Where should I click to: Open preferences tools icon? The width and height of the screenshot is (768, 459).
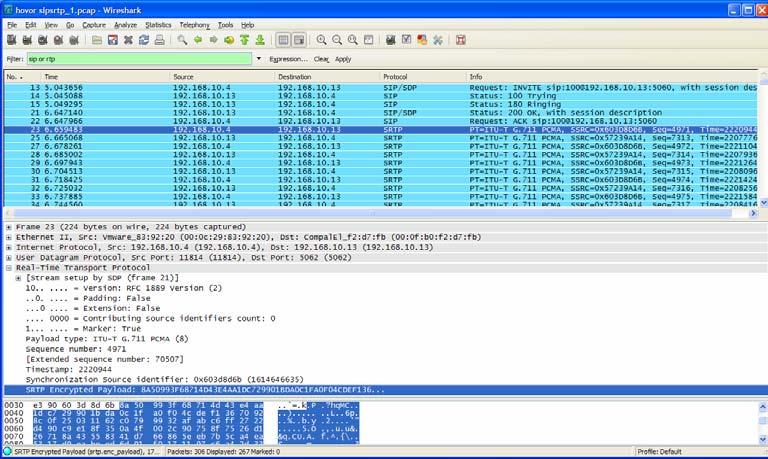tap(438, 40)
